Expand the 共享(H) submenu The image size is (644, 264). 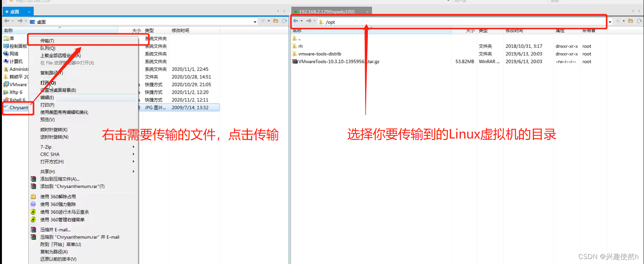(x=133, y=171)
